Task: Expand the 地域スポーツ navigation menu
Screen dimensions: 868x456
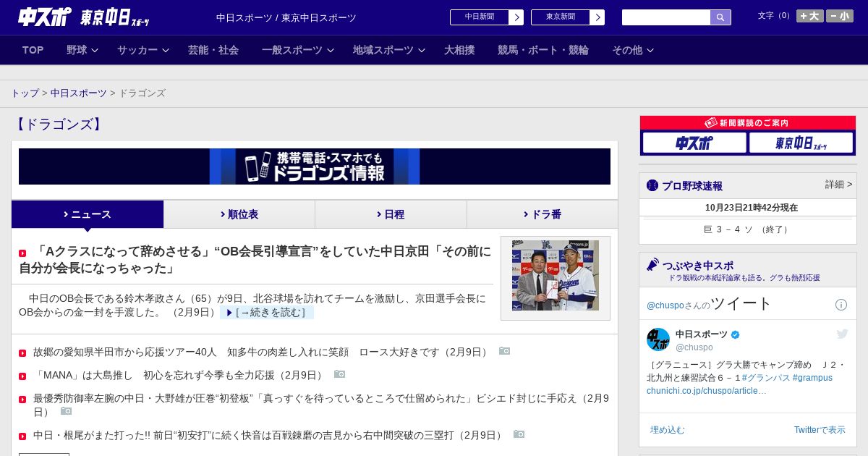Action: [x=389, y=50]
